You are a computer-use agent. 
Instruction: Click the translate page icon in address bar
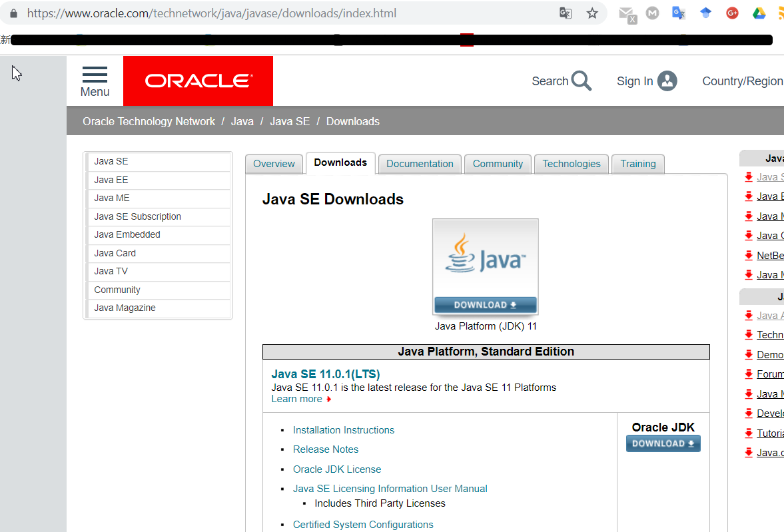[x=566, y=13]
